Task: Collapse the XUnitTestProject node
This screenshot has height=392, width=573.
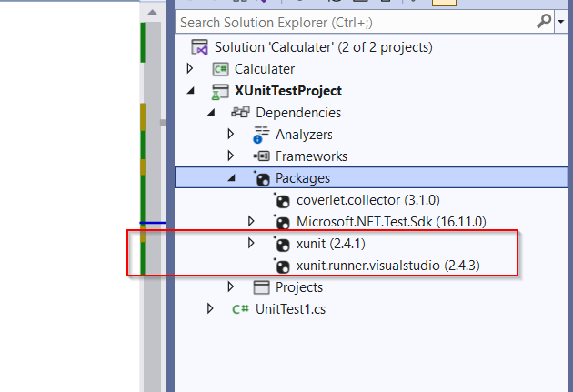Action: click(x=190, y=91)
